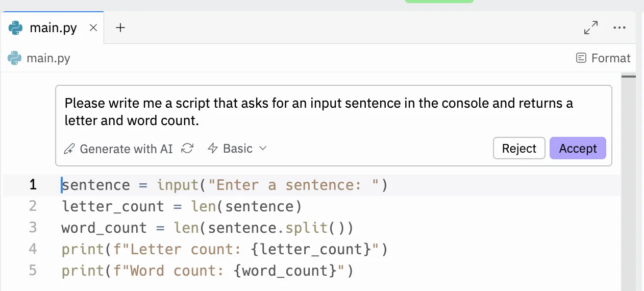Place cursor on letter_count = len(sentence) line
The image size is (644, 291).
point(182,206)
